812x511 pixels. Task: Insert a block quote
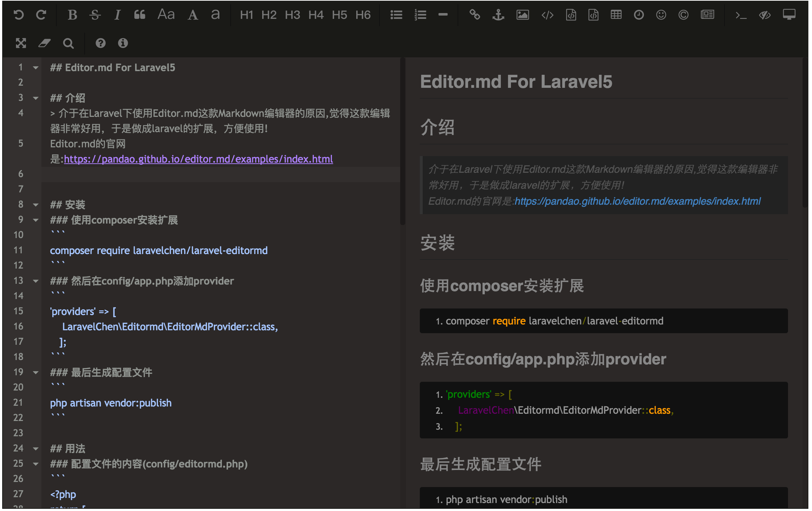(140, 15)
